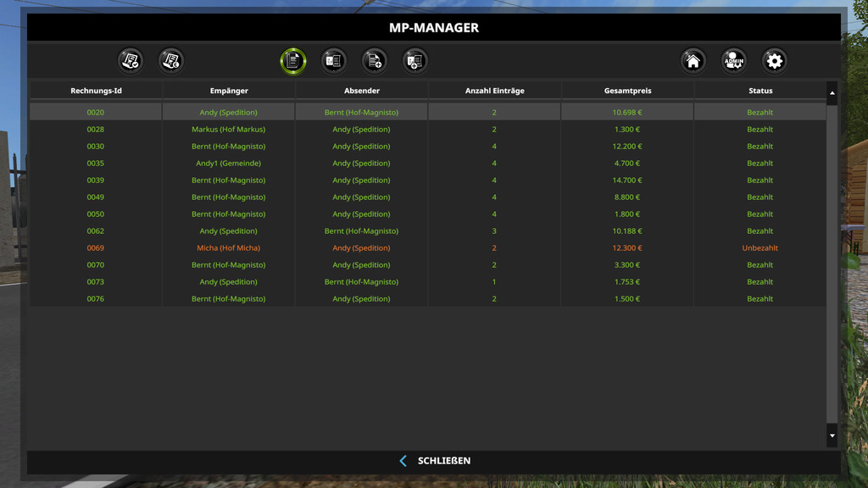Click the Gesamtpreis column header
Screen dimensions: 868x488
coord(627,91)
